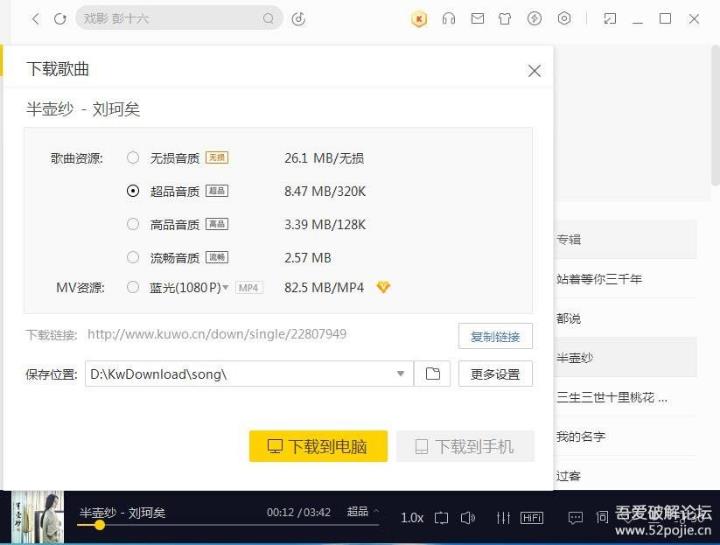Viewport: 720px width, 545px height.
Task: Expand the 蓝光(1080P) resolution dropdown arrow
Action: point(225,288)
